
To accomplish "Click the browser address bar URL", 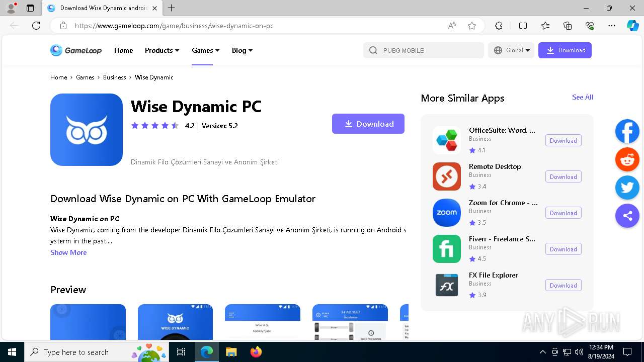I will coord(174,26).
